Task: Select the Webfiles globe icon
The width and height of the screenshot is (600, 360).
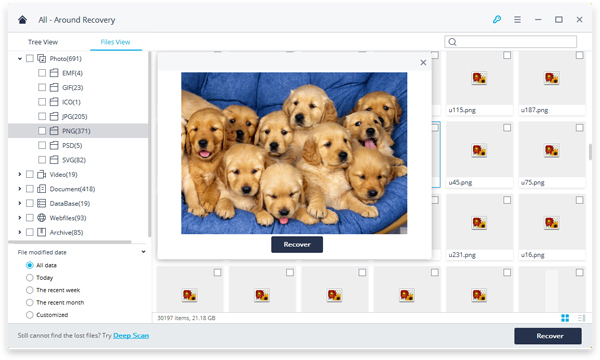Action: pyautogui.click(x=41, y=218)
